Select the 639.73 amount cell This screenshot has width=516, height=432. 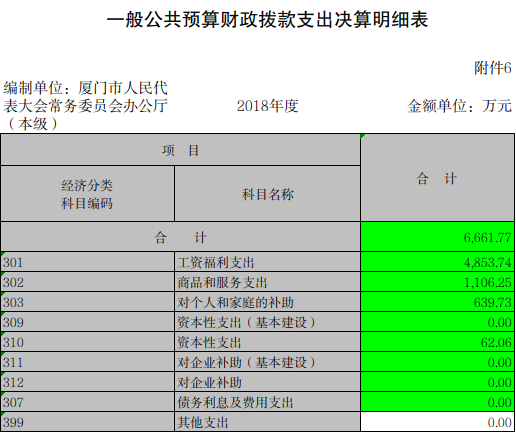click(x=437, y=302)
